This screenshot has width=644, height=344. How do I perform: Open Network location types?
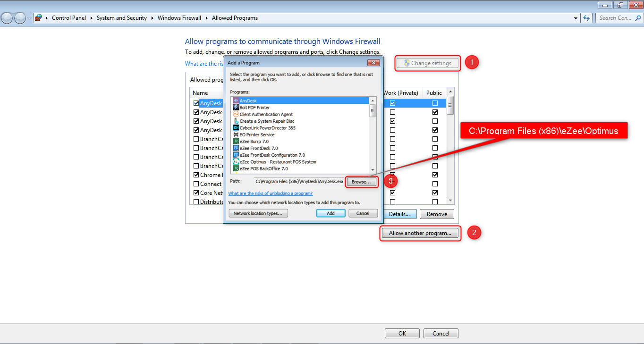(258, 213)
